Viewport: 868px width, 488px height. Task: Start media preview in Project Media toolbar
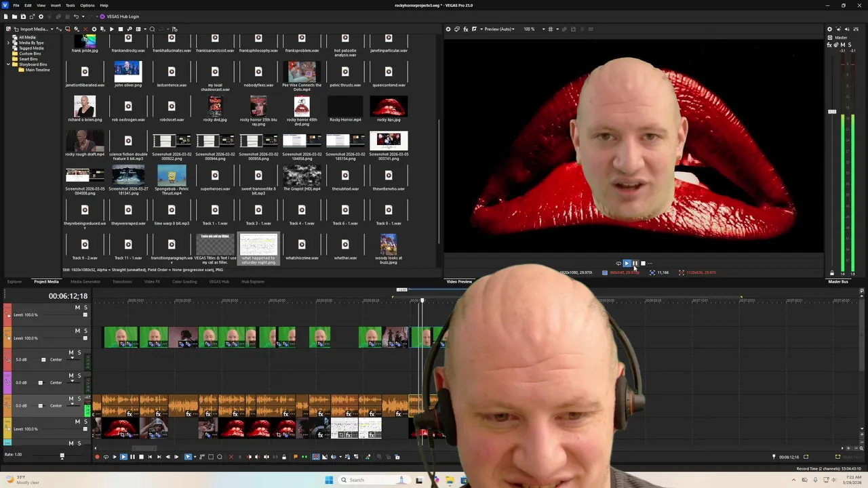pos(111,29)
